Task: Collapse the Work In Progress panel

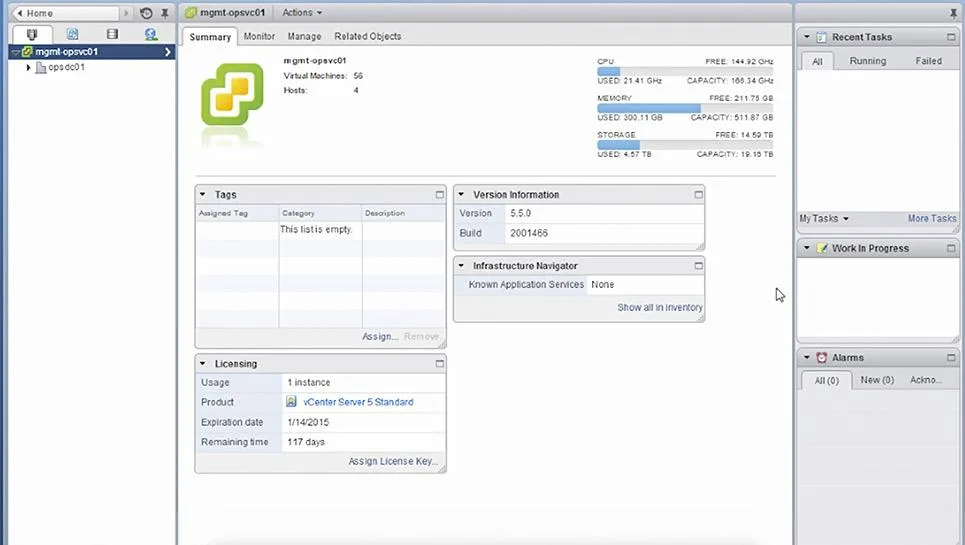Action: point(807,248)
